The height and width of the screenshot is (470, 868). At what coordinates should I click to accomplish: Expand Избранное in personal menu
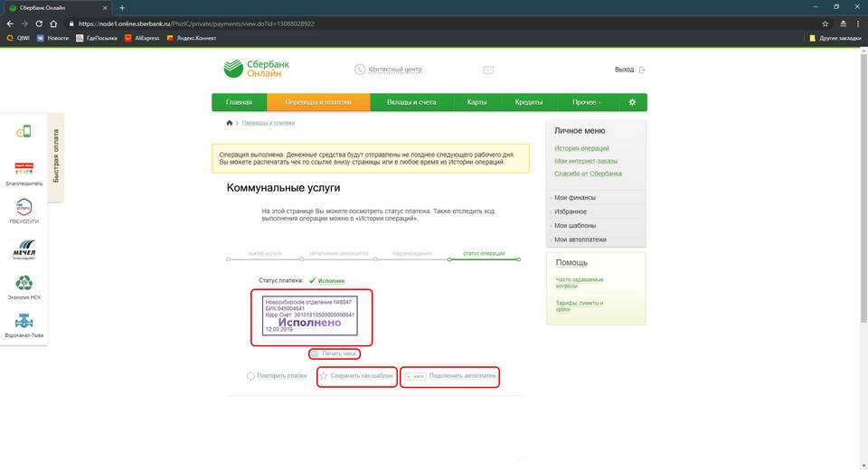[x=571, y=211]
